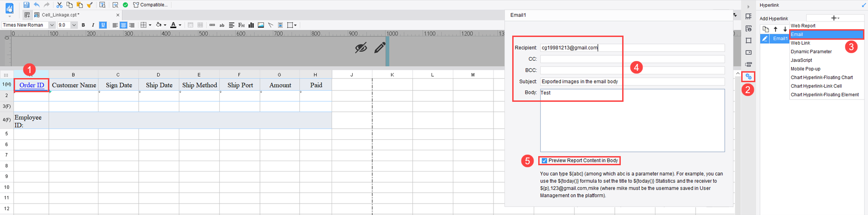Choose Email from hyperlink menu
The height and width of the screenshot is (215, 868).
point(826,34)
